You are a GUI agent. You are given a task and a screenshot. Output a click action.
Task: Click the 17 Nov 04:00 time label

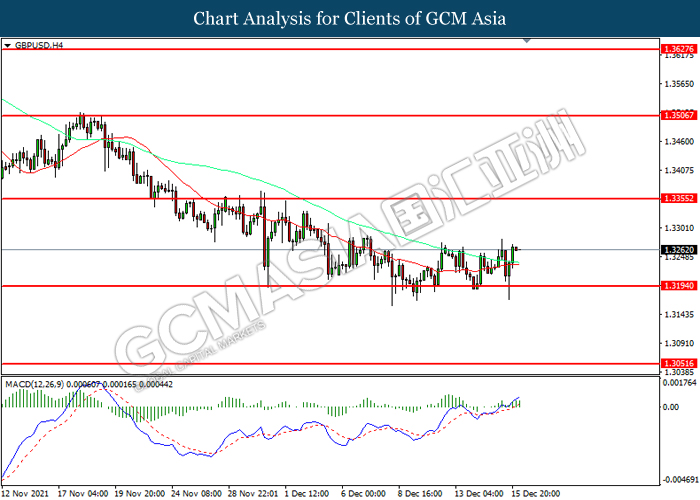click(x=83, y=494)
